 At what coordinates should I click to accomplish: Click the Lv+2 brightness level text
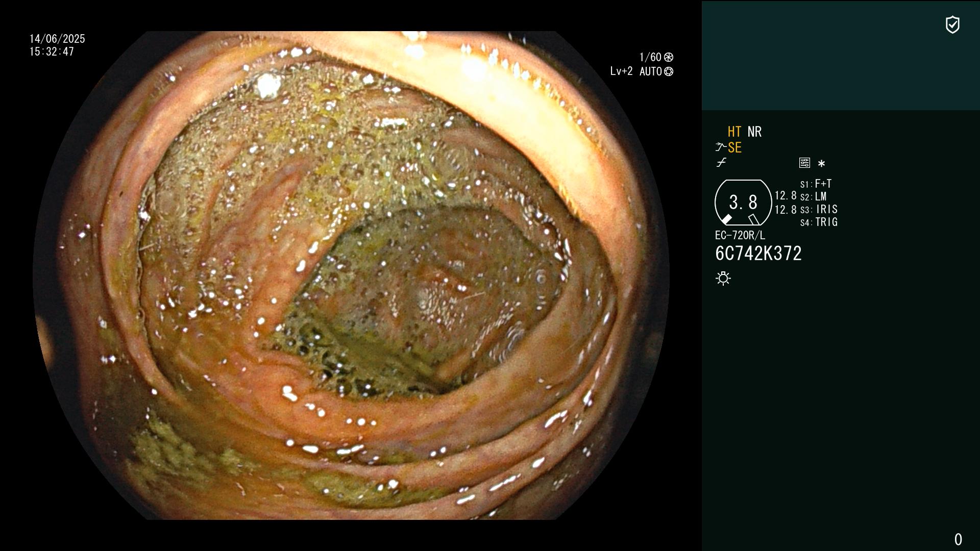[621, 71]
